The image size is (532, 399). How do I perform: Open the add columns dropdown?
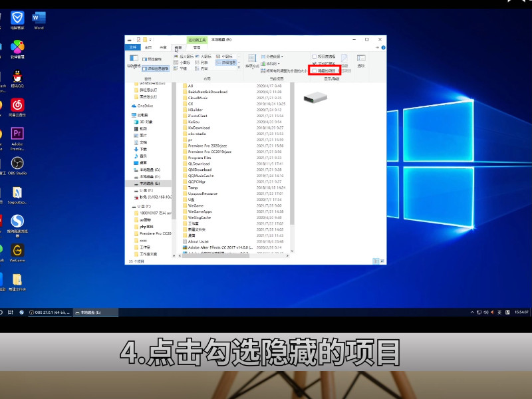point(270,63)
